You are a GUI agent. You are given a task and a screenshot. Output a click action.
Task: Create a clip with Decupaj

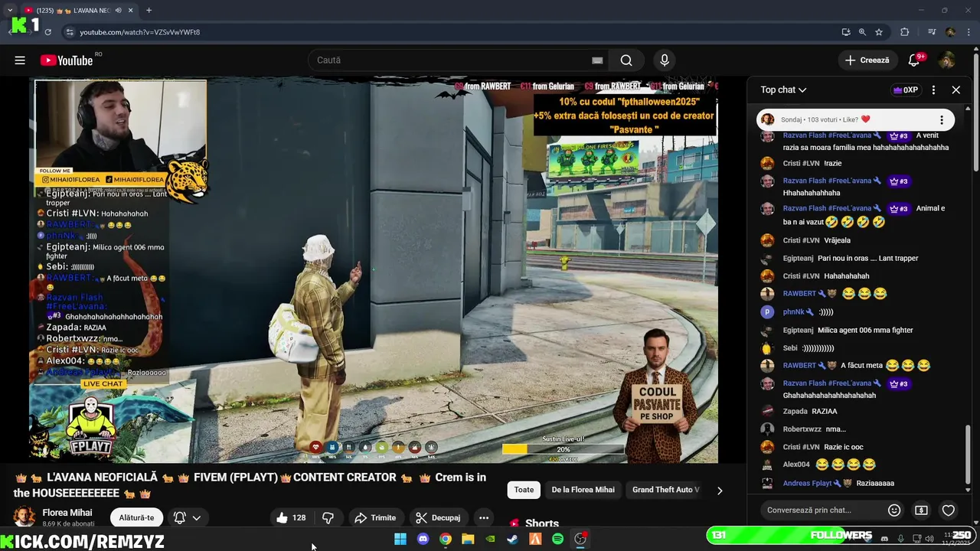[438, 518]
